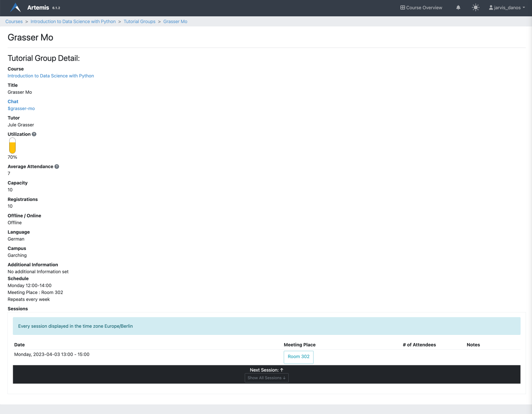This screenshot has width=532, height=414.
Task: Click the Chat label link
Action: pos(13,102)
